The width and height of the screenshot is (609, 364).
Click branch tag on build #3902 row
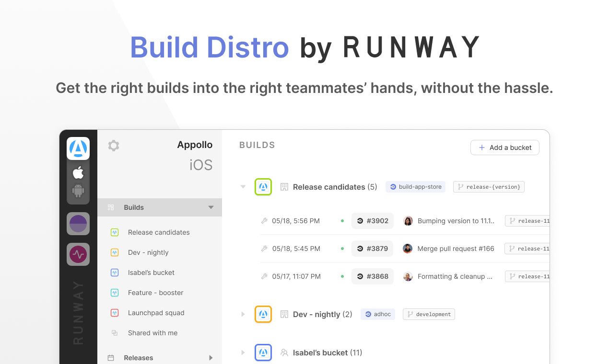click(x=527, y=221)
